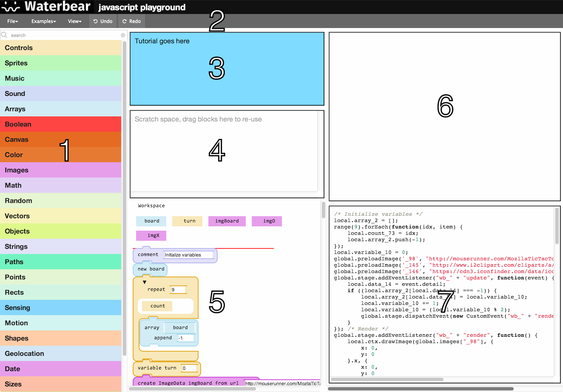Open the Color block category
Screen dimensions: 563x392
point(61,155)
